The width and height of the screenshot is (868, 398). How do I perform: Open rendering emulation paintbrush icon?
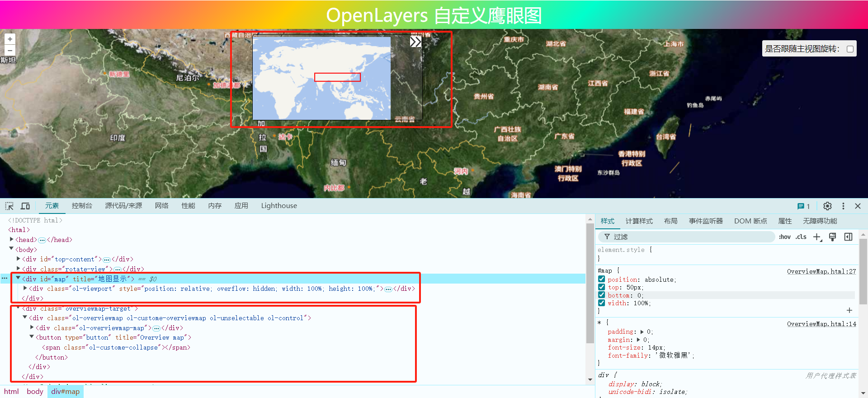coord(833,237)
